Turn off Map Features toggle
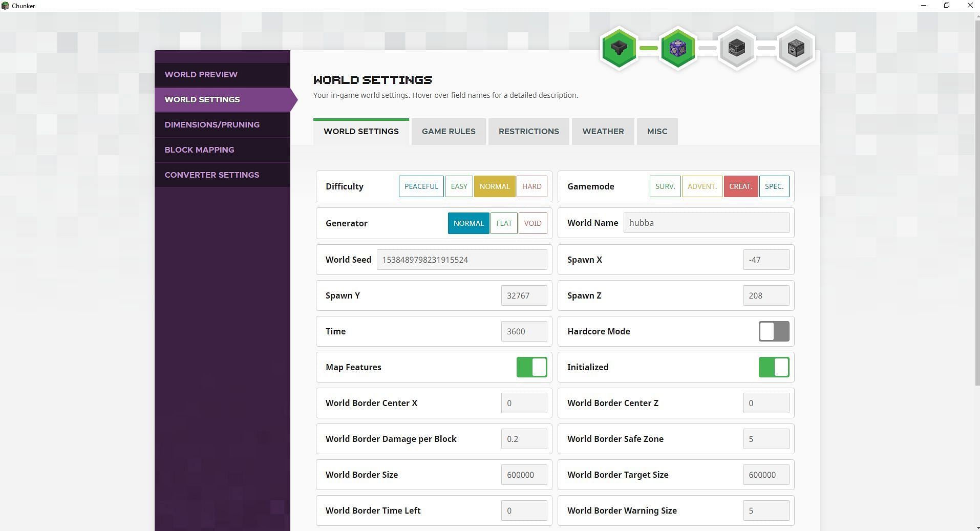 point(531,367)
